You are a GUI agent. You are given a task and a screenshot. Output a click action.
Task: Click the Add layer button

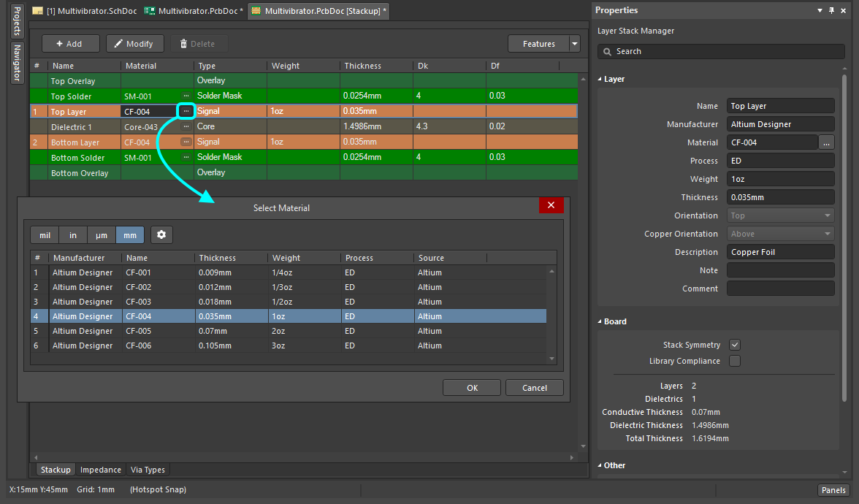pos(70,44)
